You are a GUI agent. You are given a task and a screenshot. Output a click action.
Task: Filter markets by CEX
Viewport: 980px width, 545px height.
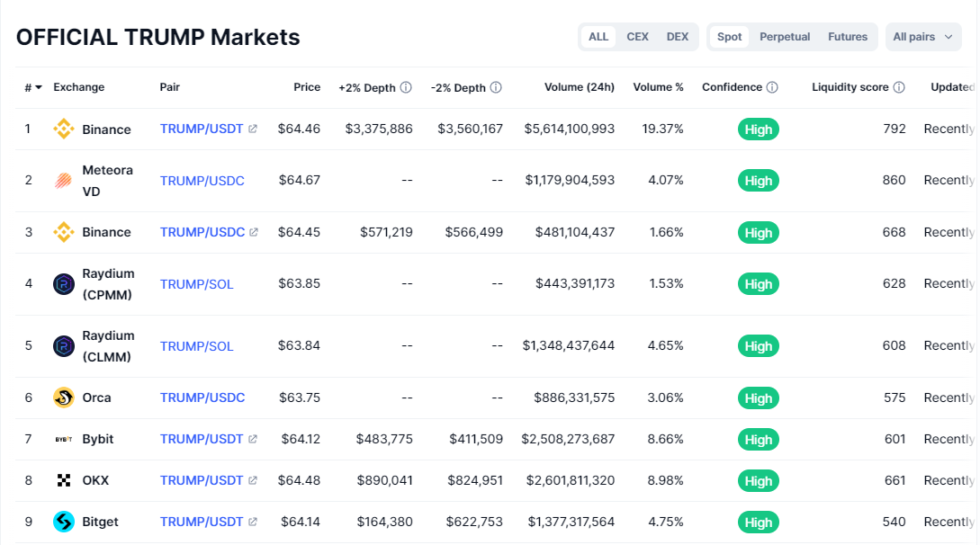[637, 37]
